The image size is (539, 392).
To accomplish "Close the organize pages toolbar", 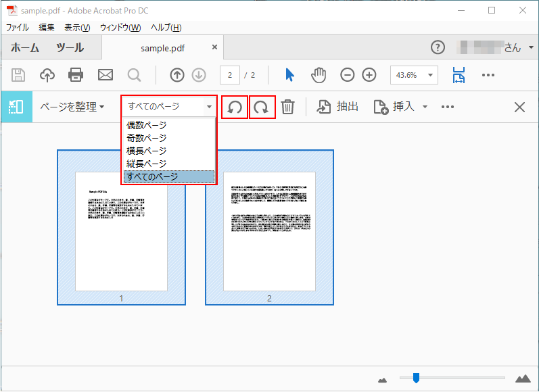I will (519, 107).
